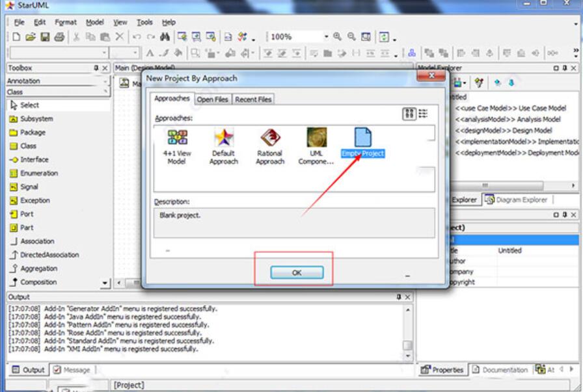Viewport: 583px width, 392px height.
Task: Choose the Rational Approach icon
Action: tap(270, 146)
